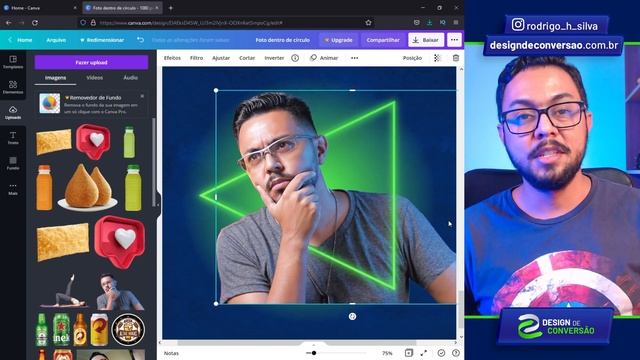640x360 pixels.
Task: Click Inverter to flip image
Action: coord(274,58)
